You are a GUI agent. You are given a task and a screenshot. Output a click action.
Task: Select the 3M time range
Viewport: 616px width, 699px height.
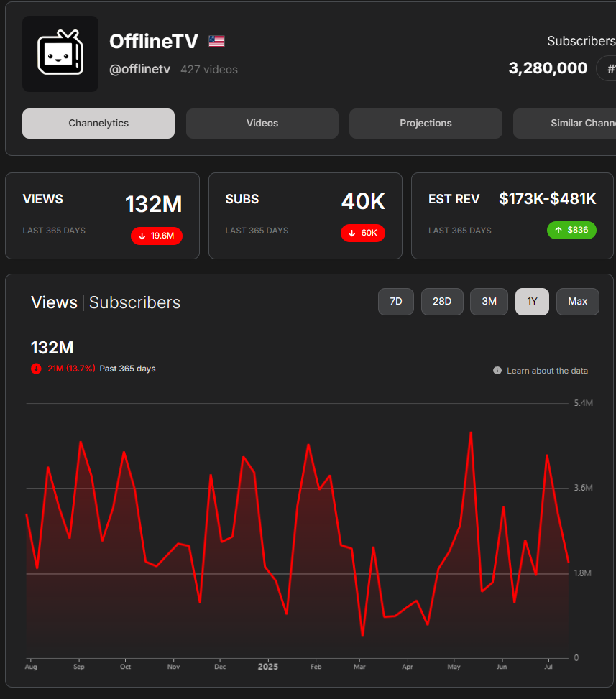click(489, 302)
